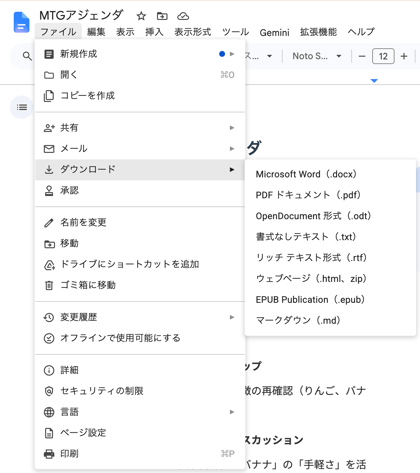Click the ゴミ箱に移動 trash icon
The width and height of the screenshot is (420, 473).
coord(49,285)
